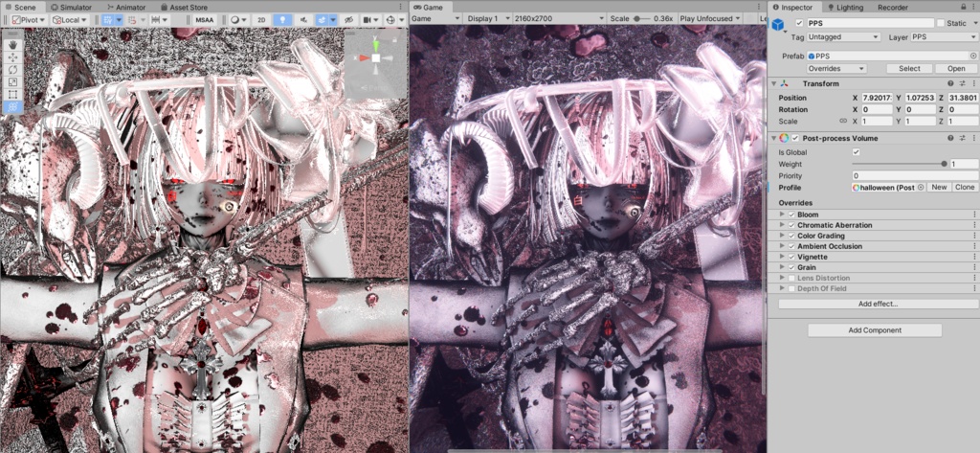
Task: Open the Local handle rotation dropdown
Action: click(70, 20)
